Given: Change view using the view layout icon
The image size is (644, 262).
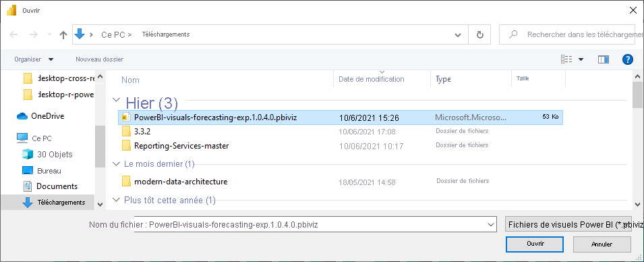Looking at the screenshot, I should pos(566,59).
